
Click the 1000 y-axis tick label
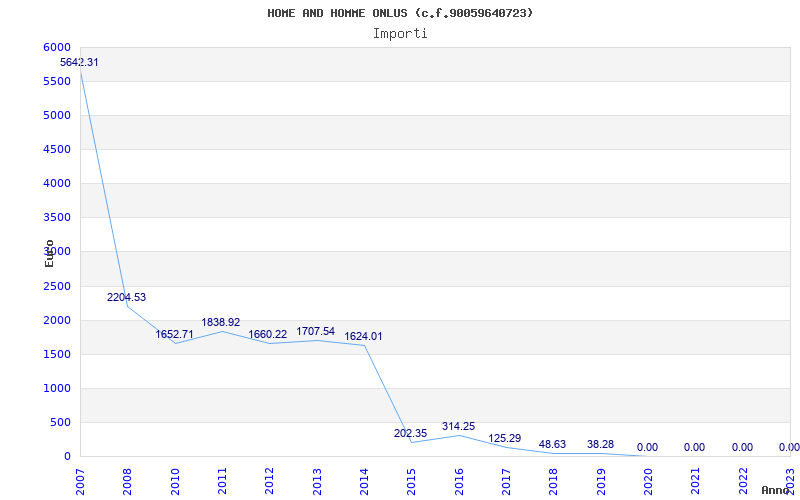[58, 388]
